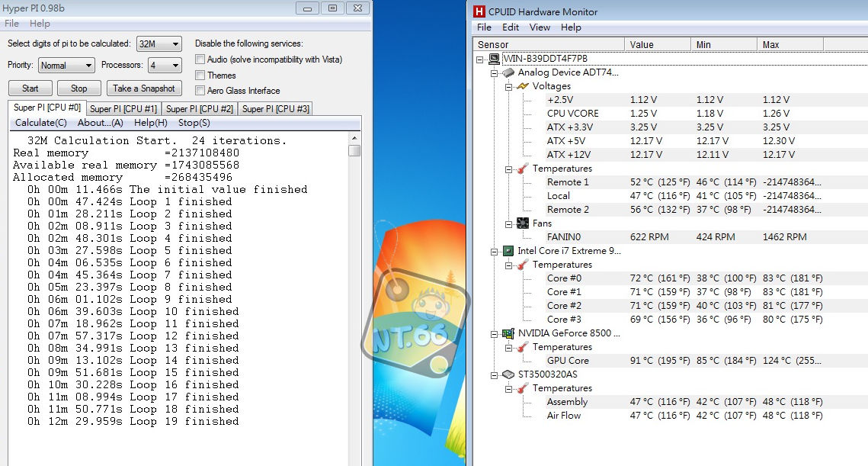Switch to Super PI [CPU #1] tab
The width and height of the screenshot is (868, 466).
pyautogui.click(x=123, y=108)
